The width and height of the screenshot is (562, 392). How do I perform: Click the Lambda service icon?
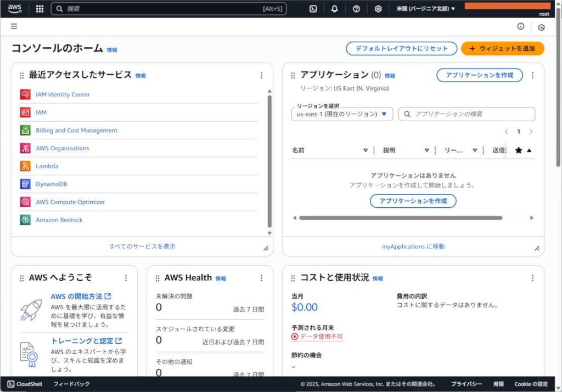coord(25,166)
